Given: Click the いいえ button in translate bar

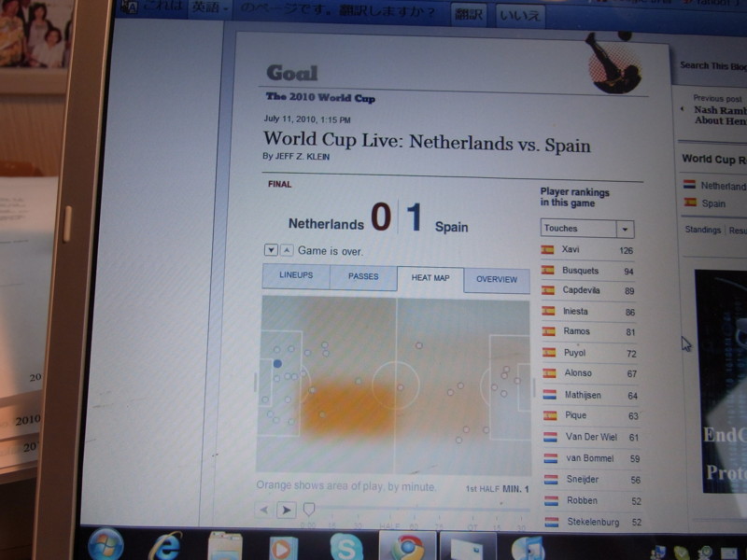Looking at the screenshot, I should click(520, 16).
